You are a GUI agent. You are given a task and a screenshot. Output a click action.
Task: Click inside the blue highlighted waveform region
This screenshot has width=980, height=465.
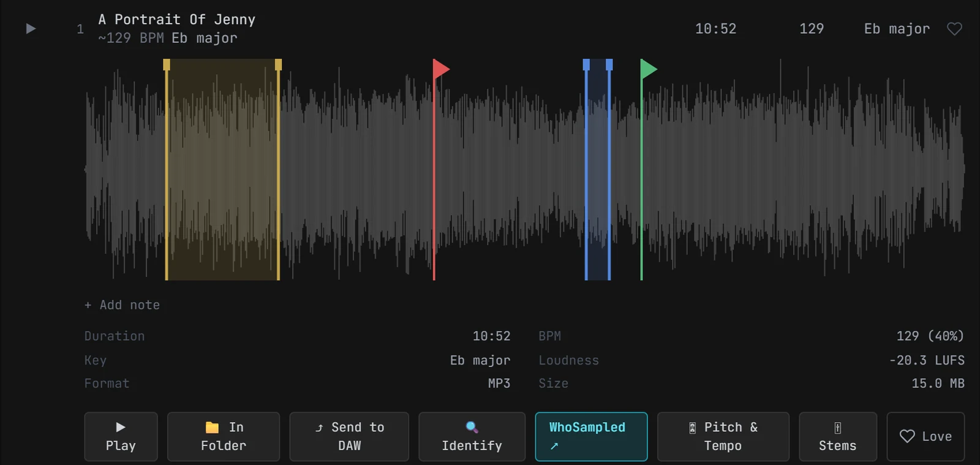[598, 170]
